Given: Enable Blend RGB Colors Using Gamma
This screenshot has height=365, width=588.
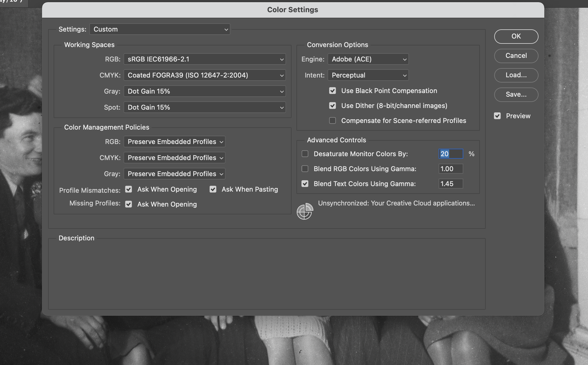Looking at the screenshot, I should pos(305,169).
